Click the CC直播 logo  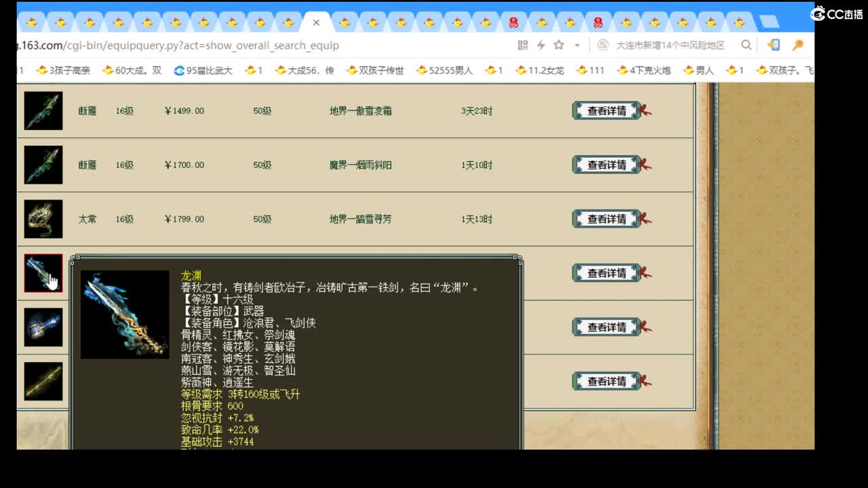pos(837,14)
